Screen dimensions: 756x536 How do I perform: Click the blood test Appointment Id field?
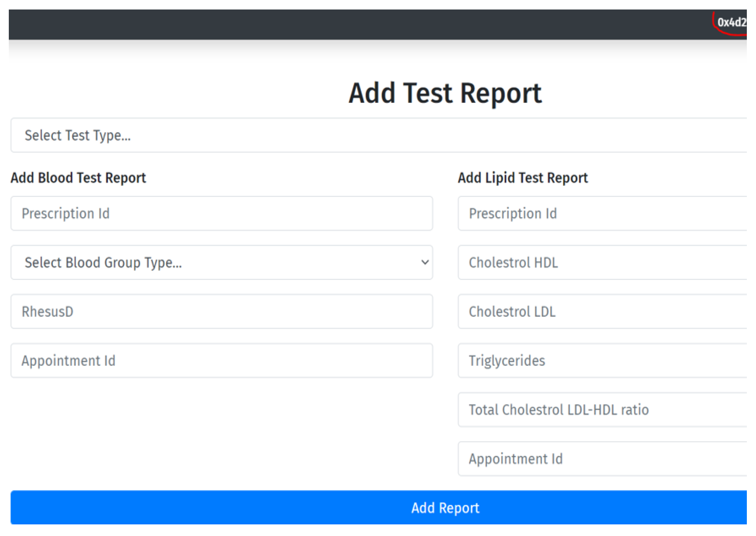[221, 361]
